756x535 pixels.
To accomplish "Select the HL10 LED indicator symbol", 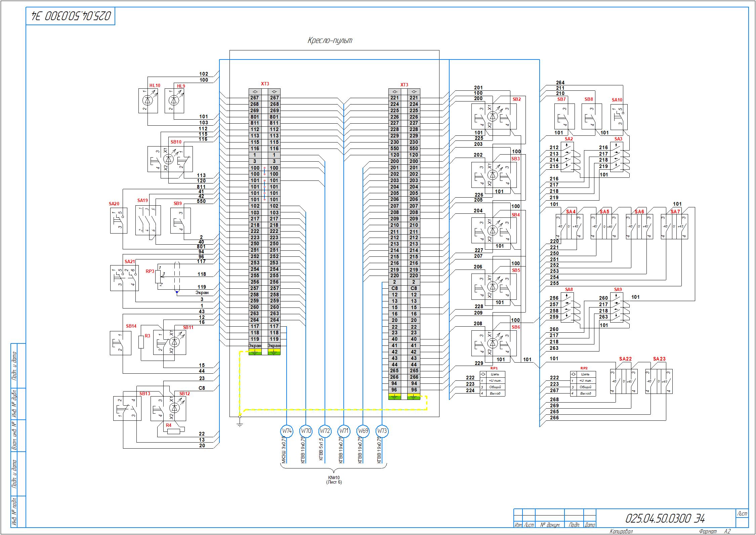I will pyautogui.click(x=148, y=100).
